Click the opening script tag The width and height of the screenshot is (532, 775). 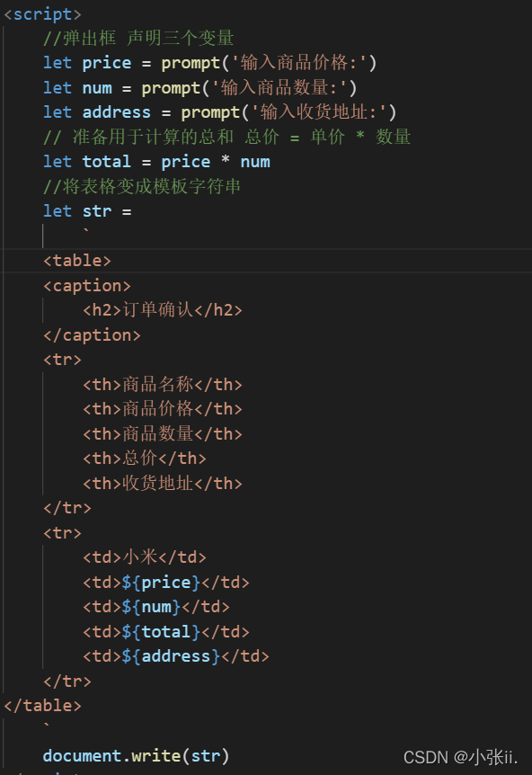(x=42, y=13)
